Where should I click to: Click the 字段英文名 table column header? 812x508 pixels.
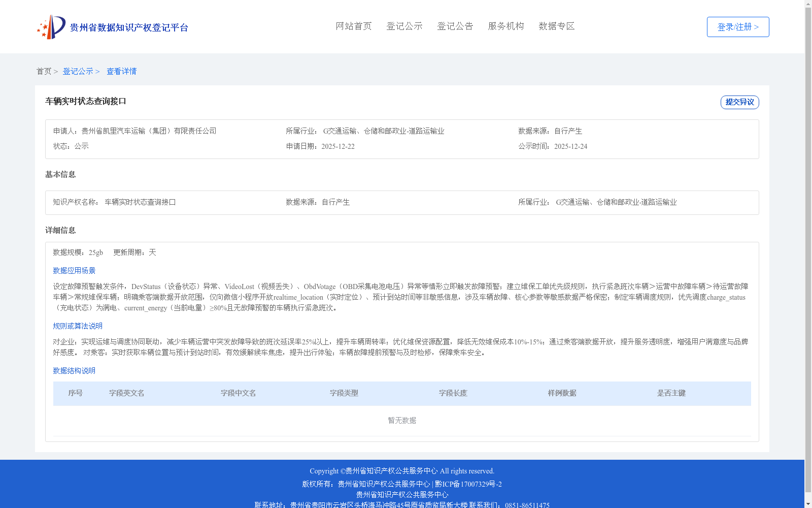coord(127,393)
